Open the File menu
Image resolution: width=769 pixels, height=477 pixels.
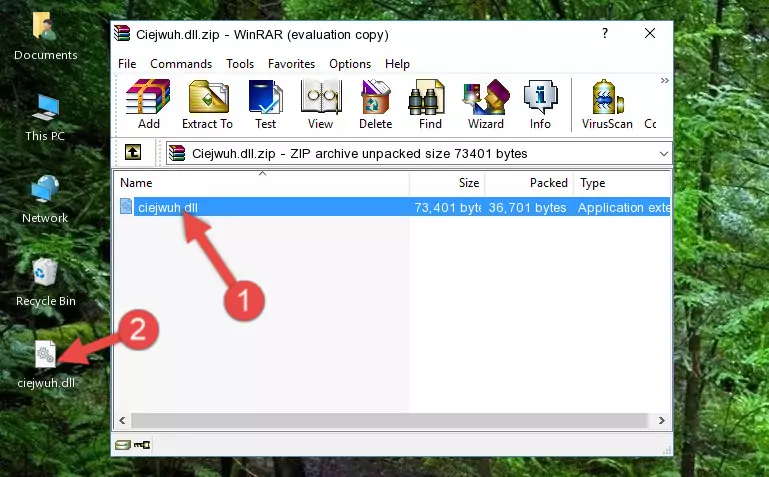pyautogui.click(x=127, y=64)
